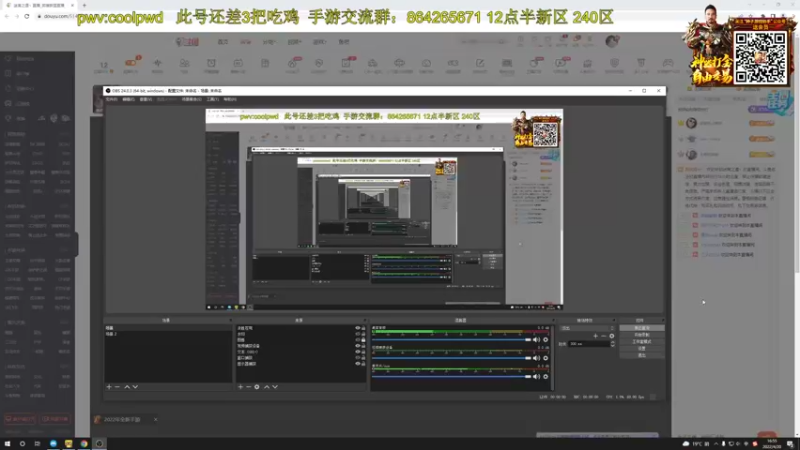The width and height of the screenshot is (800, 450).
Task: Go to the Douyu 首页 link
Action: point(223,42)
